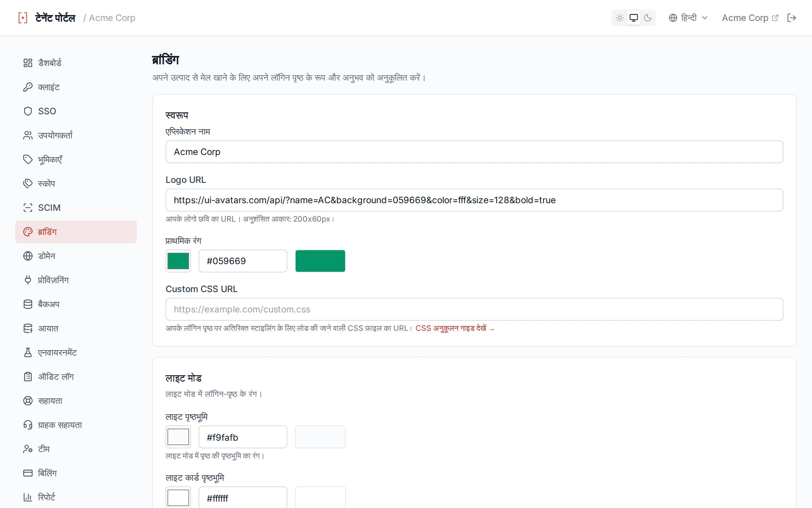The width and height of the screenshot is (812, 508).
Task: Click the टेनेंट पोर्टल title
Action: tap(56, 18)
